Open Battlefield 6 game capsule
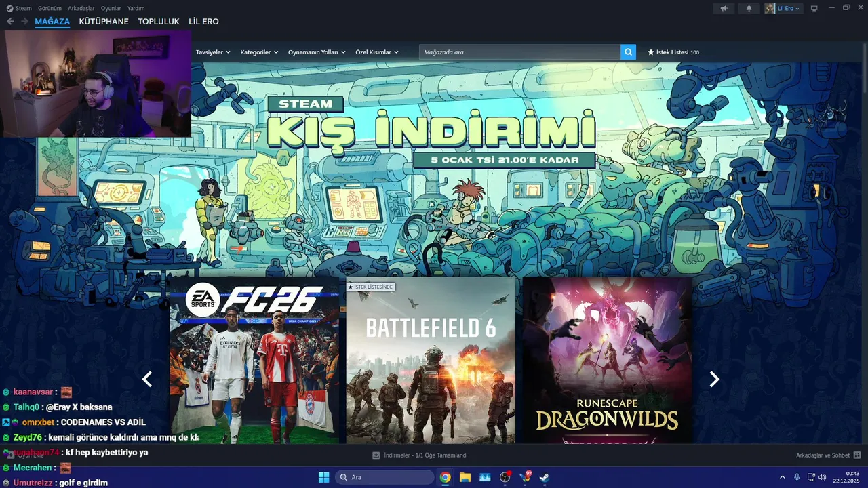The height and width of the screenshot is (488, 868). point(431,360)
